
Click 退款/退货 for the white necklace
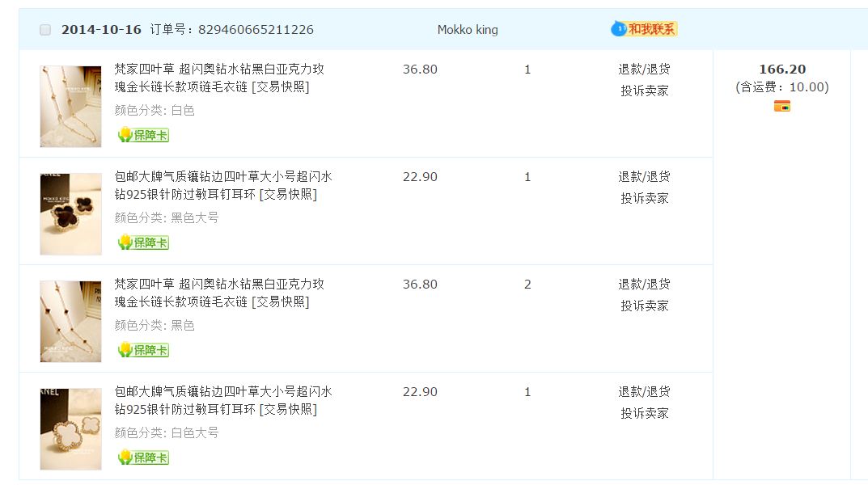pos(644,70)
